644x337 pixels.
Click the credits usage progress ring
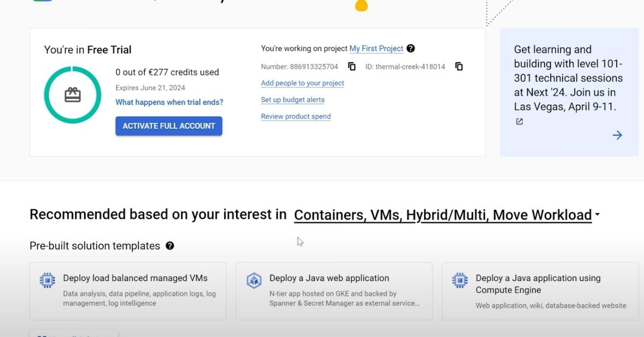[72, 95]
